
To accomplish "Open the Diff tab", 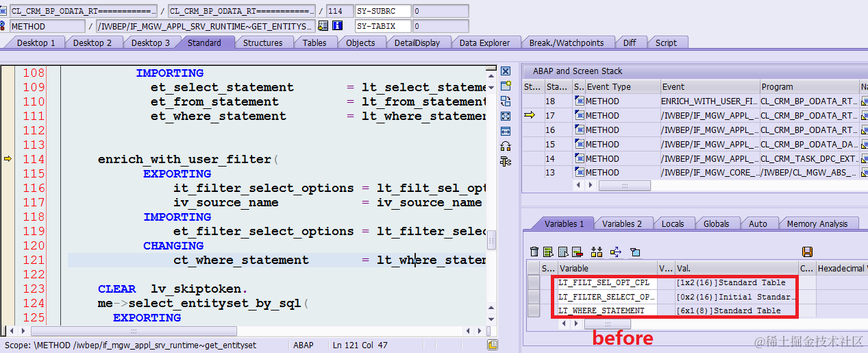I will (629, 42).
